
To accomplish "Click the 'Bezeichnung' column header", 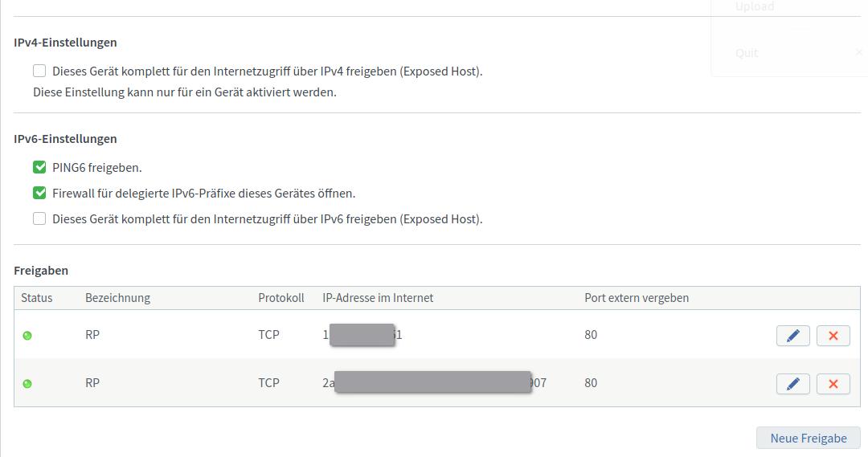I will tap(117, 298).
